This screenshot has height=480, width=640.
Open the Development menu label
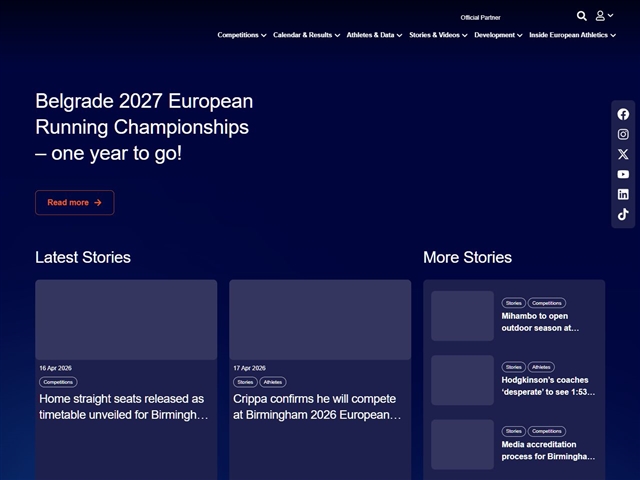pos(494,35)
